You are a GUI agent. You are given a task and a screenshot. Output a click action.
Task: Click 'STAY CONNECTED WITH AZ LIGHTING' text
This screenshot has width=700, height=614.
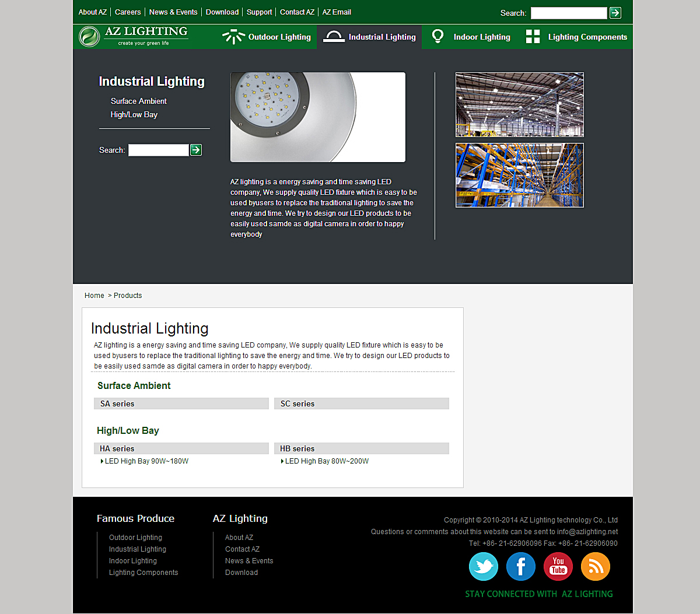[539, 594]
